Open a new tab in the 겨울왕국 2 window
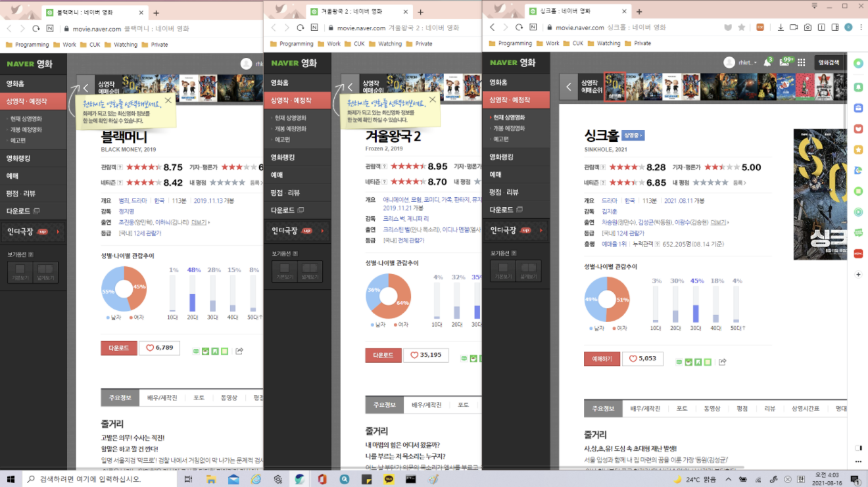Image resolution: width=868 pixels, height=487 pixels. click(421, 12)
